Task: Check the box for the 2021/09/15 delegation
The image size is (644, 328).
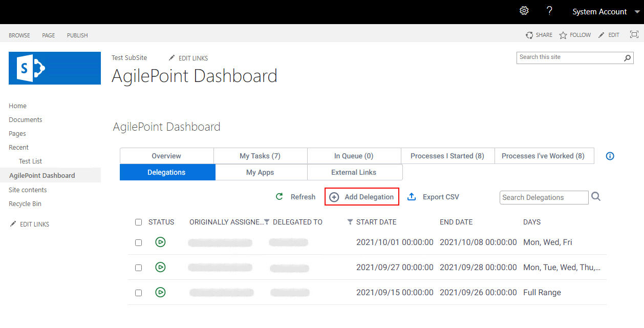Action: (138, 293)
